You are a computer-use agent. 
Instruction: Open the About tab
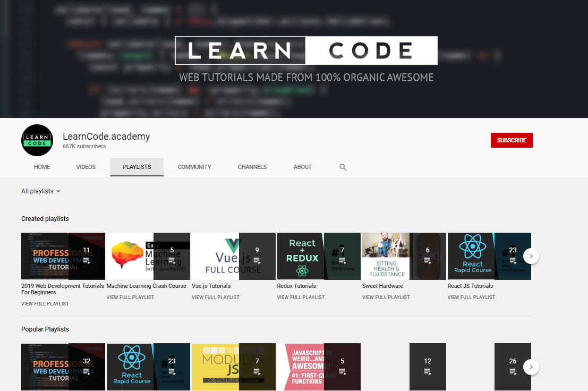point(303,167)
